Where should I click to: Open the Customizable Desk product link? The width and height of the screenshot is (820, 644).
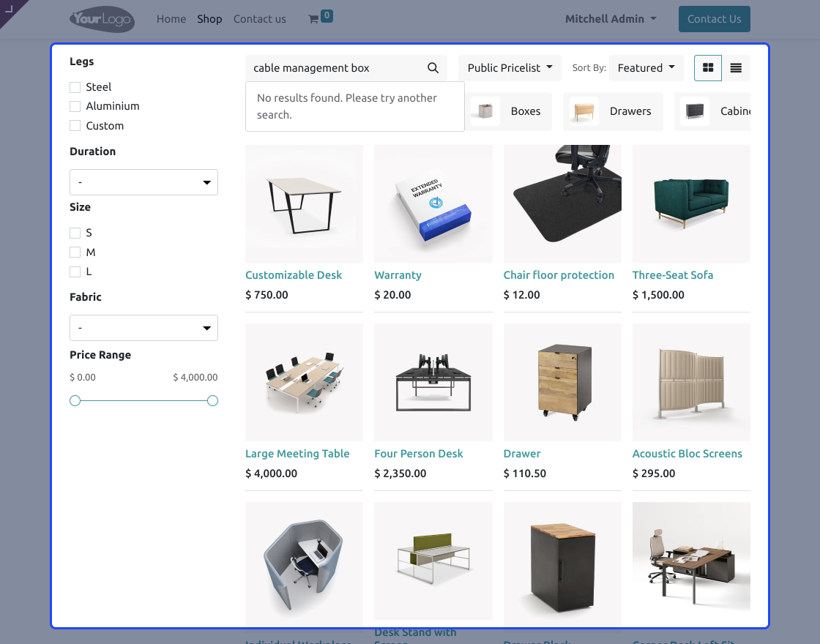point(294,275)
